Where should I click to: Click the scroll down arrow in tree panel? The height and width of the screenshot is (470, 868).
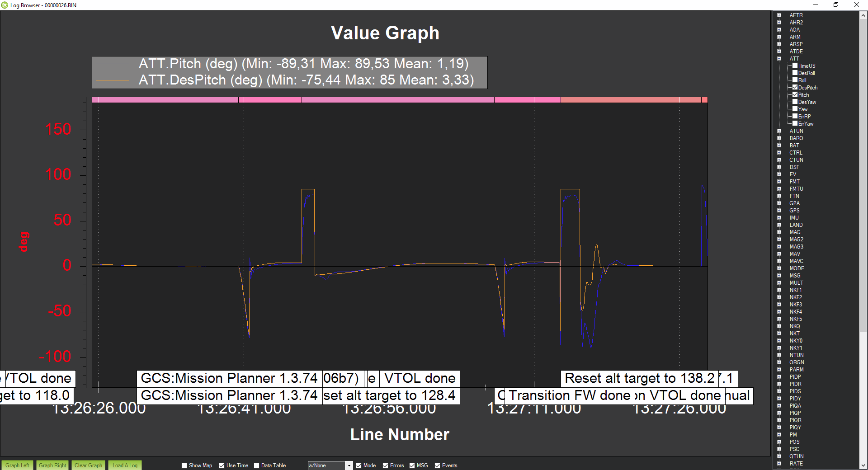click(x=863, y=465)
